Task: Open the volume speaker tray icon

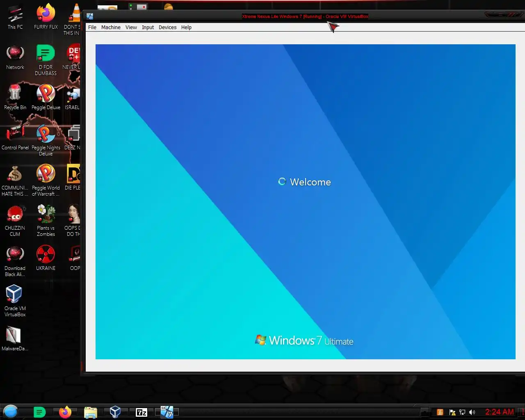Action: point(472,412)
